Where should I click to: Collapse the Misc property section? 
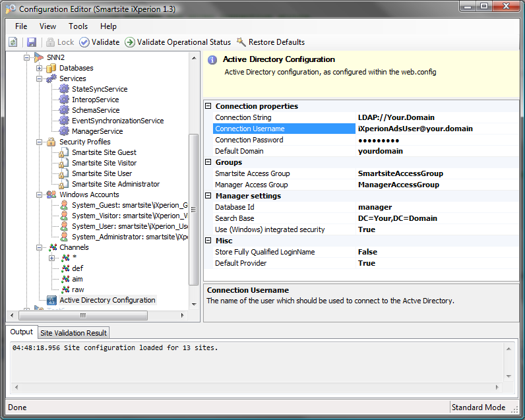pyautogui.click(x=208, y=240)
